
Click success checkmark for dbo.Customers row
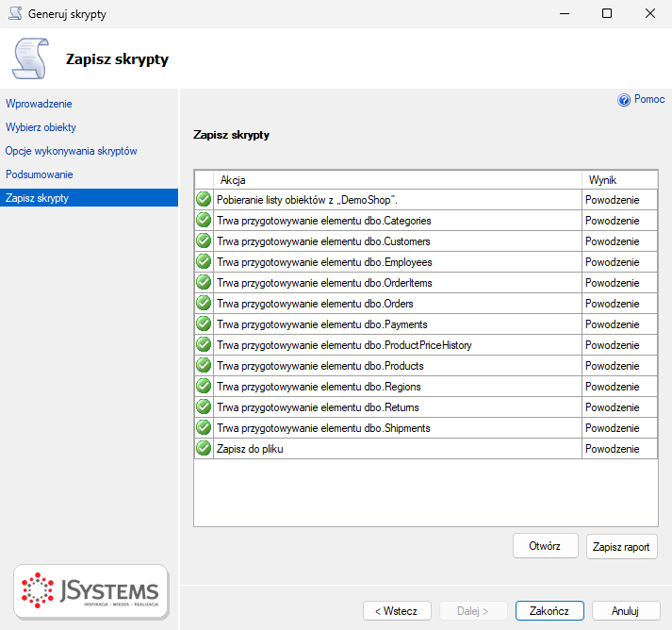pyautogui.click(x=204, y=241)
